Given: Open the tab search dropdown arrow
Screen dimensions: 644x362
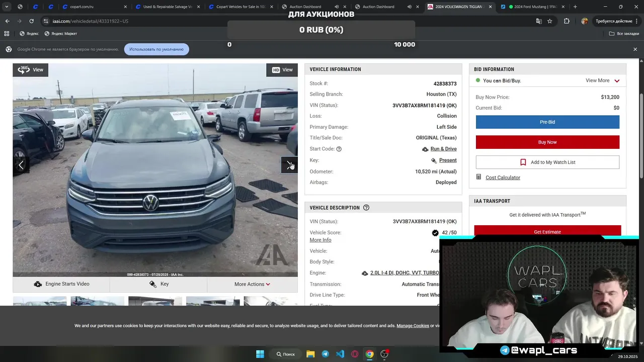Looking at the screenshot, I should pos(7,7).
